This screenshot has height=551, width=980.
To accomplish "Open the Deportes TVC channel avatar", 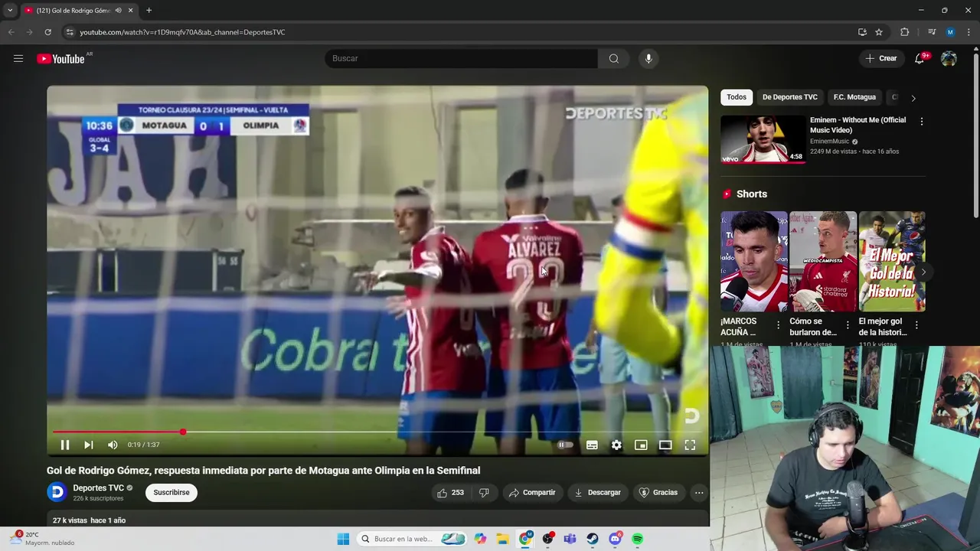I will coord(57,492).
